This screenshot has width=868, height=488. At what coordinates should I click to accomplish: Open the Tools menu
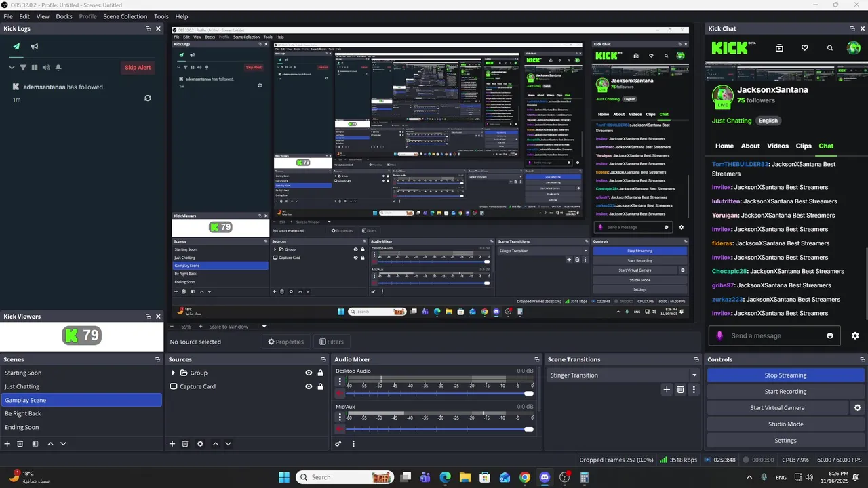161,16
